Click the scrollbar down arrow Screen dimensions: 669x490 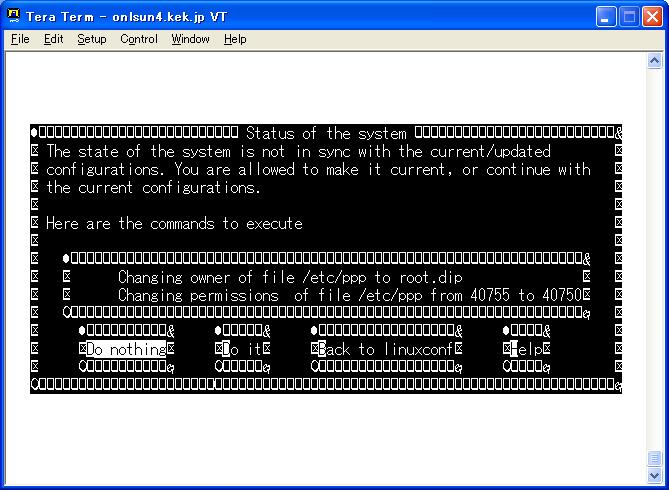point(654,475)
